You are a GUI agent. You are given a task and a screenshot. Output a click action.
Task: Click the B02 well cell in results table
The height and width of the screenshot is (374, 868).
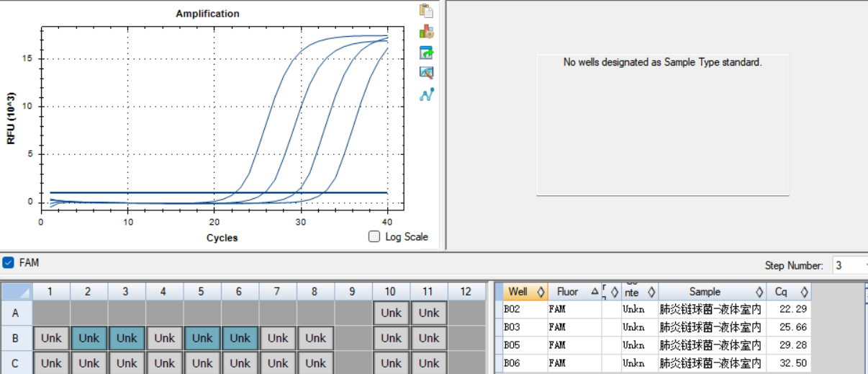(x=525, y=309)
